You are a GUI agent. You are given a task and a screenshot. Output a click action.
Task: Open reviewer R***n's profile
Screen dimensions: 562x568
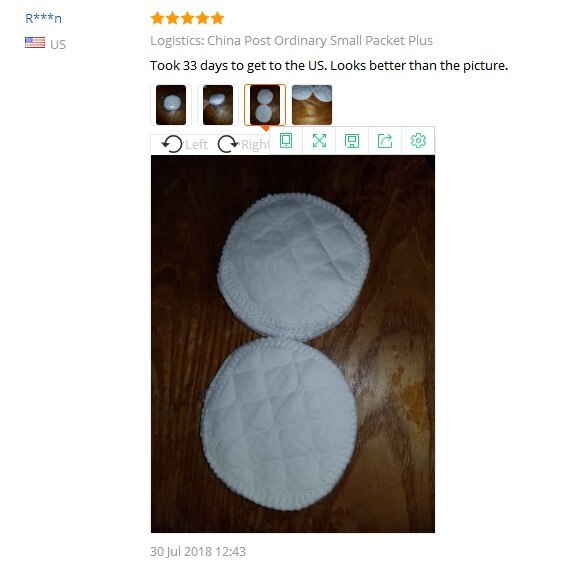43,18
